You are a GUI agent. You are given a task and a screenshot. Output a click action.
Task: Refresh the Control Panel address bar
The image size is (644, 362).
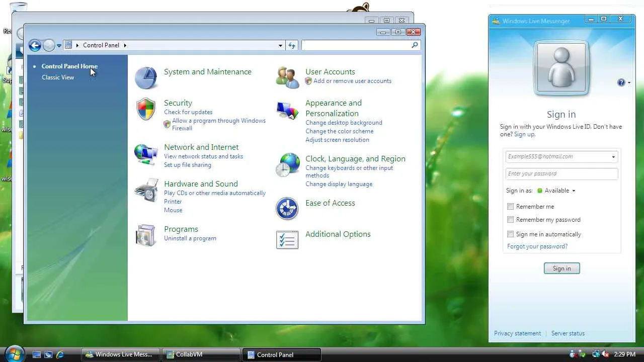pos(292,45)
